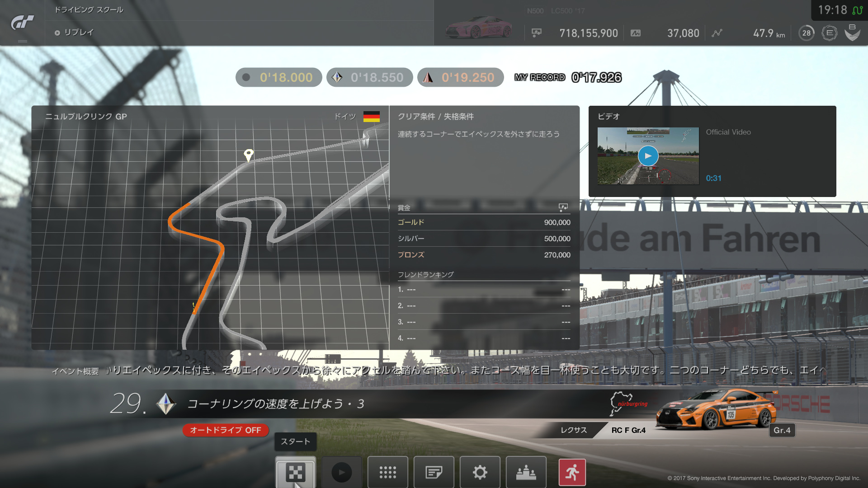This screenshot has width=868, height=488.
Task: Click the silver target time 0'18.550
Action: (x=369, y=77)
